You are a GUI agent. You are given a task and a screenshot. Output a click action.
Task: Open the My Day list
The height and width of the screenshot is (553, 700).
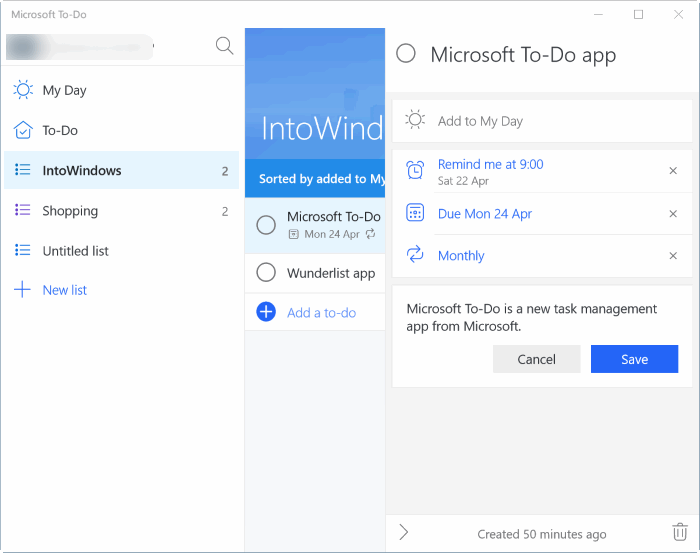coord(121,90)
